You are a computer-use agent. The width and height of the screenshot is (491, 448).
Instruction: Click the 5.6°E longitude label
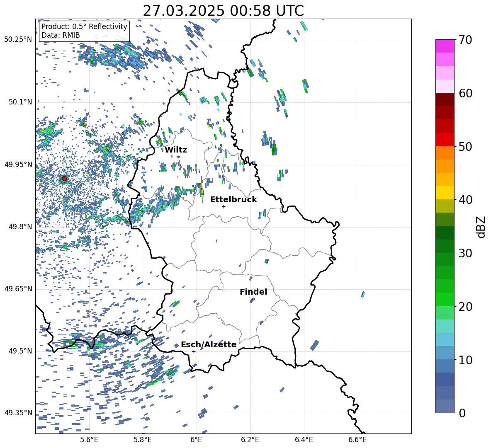(89, 440)
